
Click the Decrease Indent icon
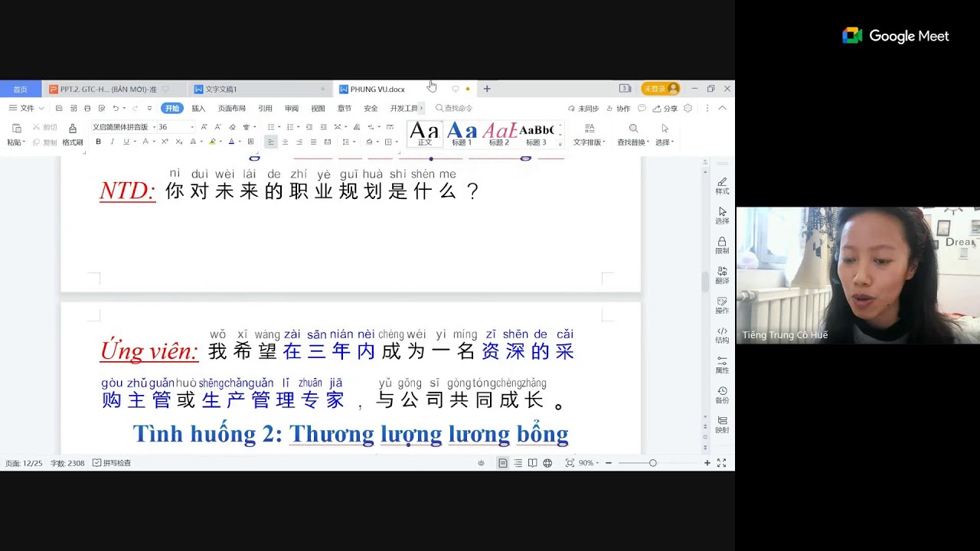pos(309,127)
